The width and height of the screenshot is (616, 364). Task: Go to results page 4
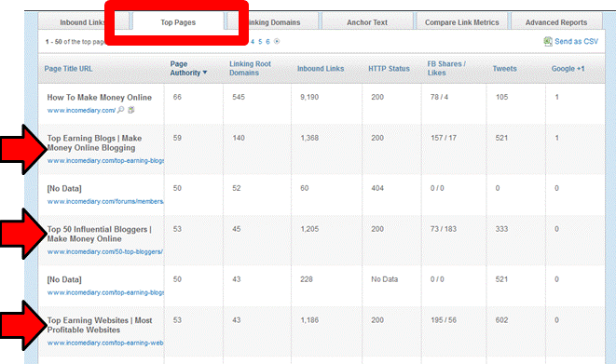pyautogui.click(x=253, y=42)
